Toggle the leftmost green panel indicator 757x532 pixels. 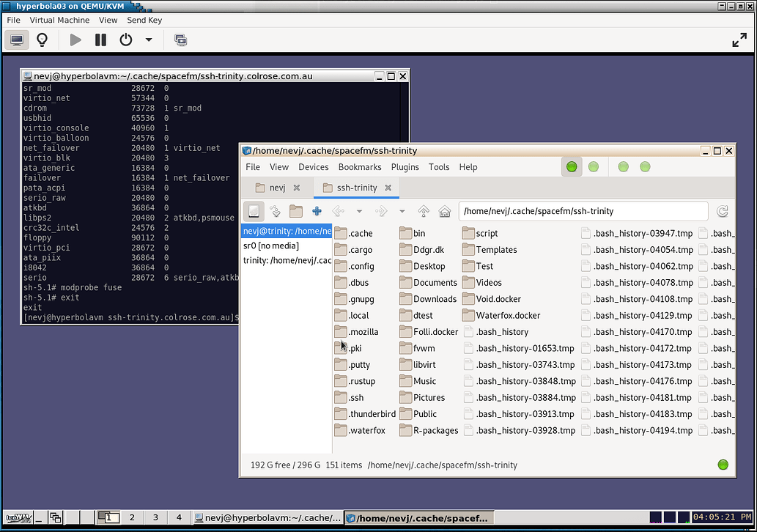point(572,166)
